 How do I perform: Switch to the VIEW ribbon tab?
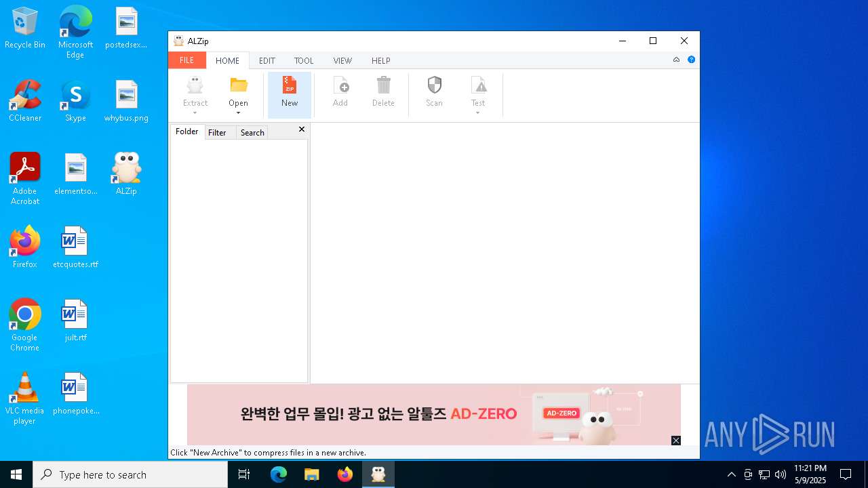[x=342, y=60]
